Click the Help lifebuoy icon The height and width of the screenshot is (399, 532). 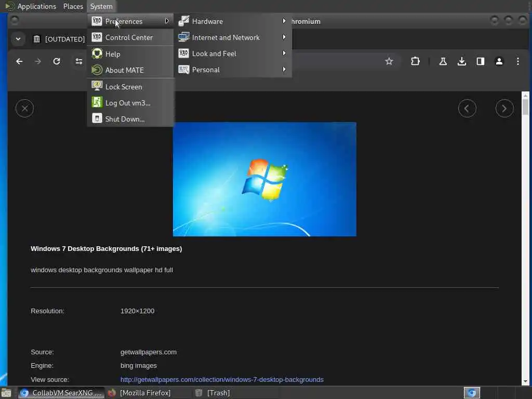click(x=97, y=54)
